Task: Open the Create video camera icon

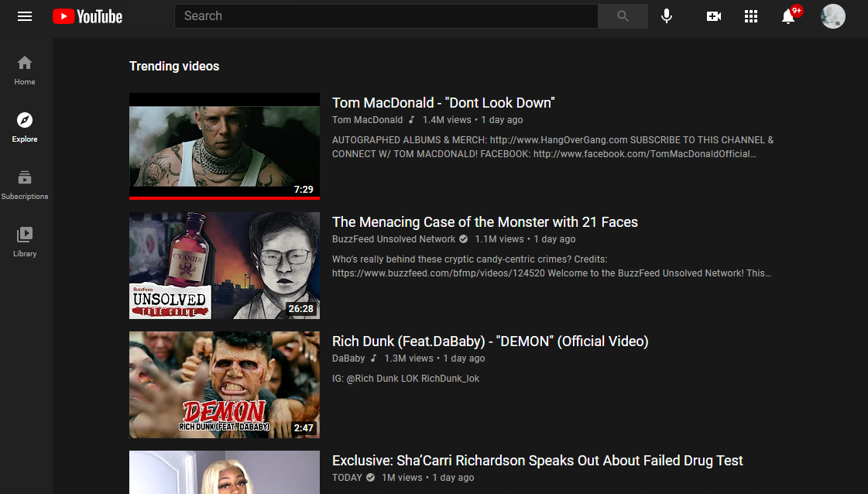Action: point(714,16)
